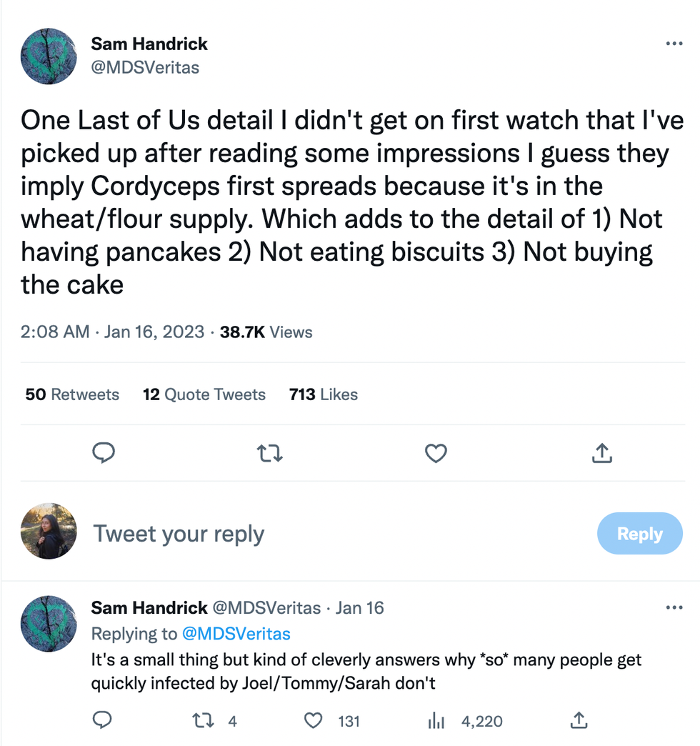Share the main tweet via share icon
This screenshot has height=746, width=700.
click(602, 452)
